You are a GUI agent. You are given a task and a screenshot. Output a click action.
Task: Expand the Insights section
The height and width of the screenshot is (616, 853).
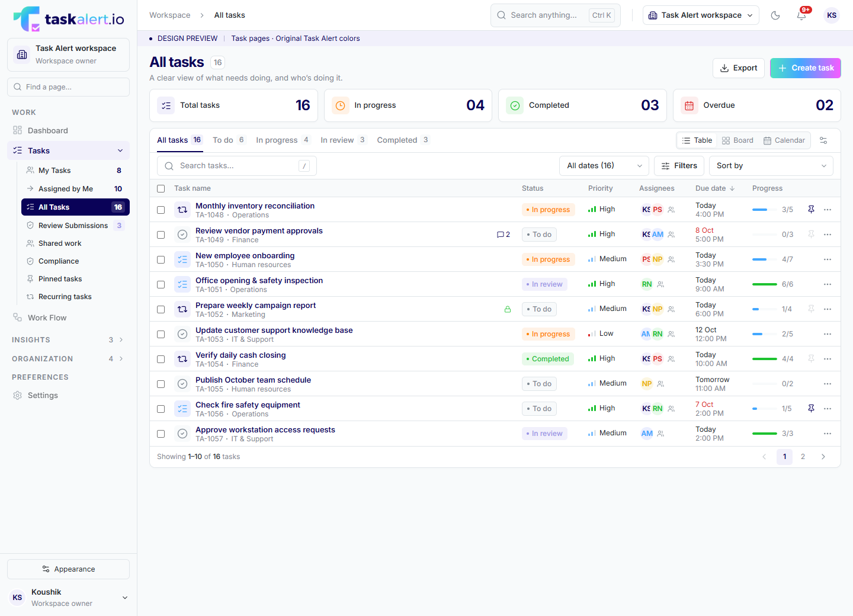pyautogui.click(x=68, y=340)
